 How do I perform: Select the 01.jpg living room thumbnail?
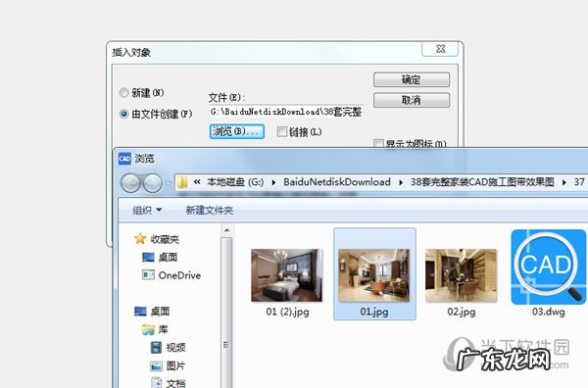coord(374,275)
